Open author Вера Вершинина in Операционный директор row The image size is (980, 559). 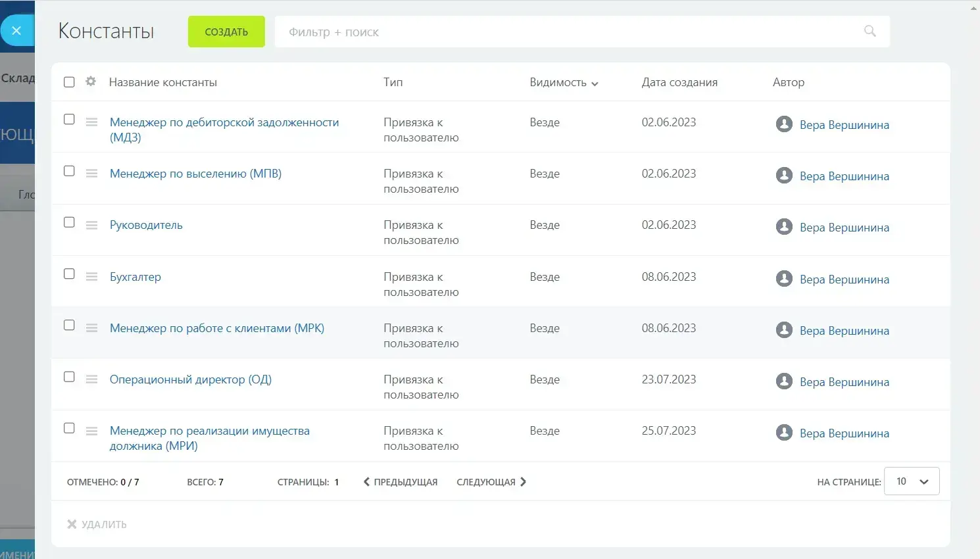(845, 382)
